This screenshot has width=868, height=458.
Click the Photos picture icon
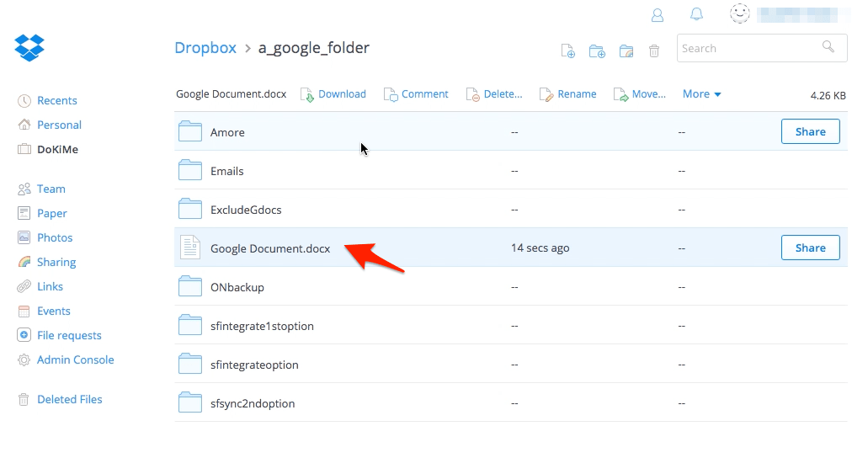(x=24, y=237)
